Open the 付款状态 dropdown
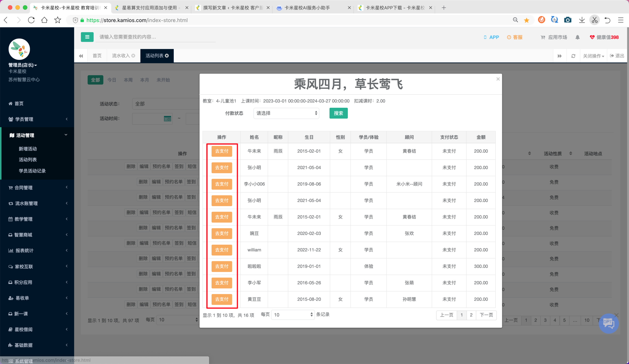This screenshot has height=364, width=629. [x=286, y=113]
